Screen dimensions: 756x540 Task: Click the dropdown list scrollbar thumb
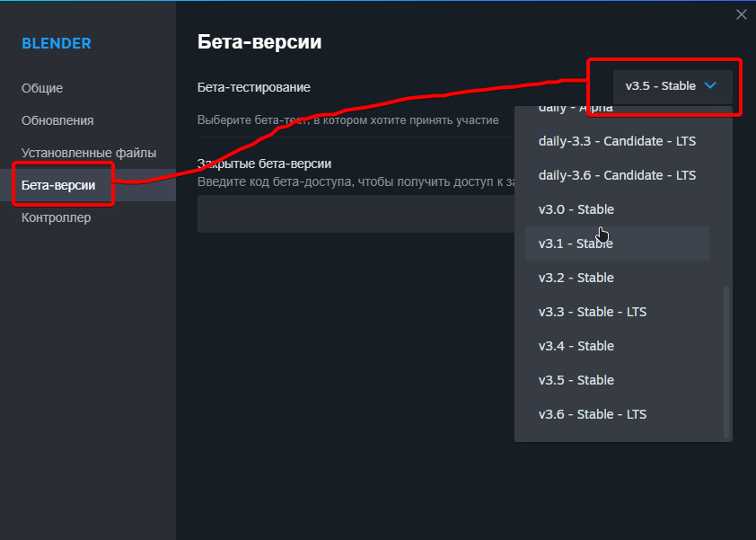[x=726, y=362]
